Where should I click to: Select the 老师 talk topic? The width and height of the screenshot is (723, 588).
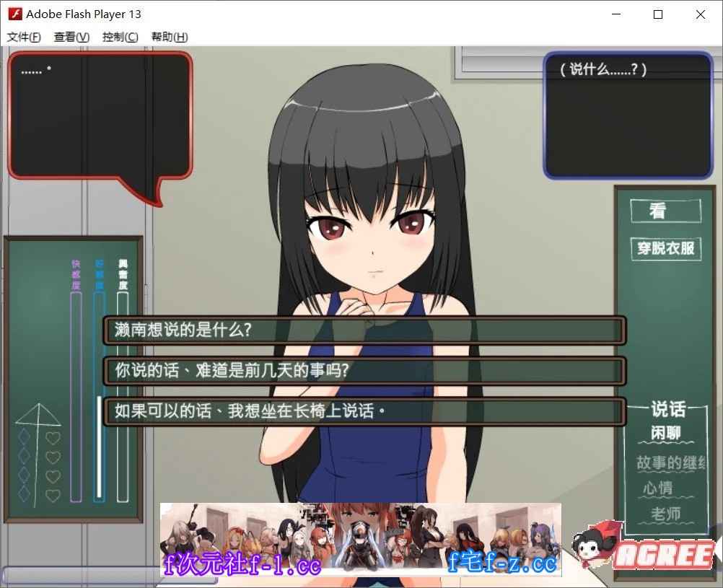pos(665,514)
